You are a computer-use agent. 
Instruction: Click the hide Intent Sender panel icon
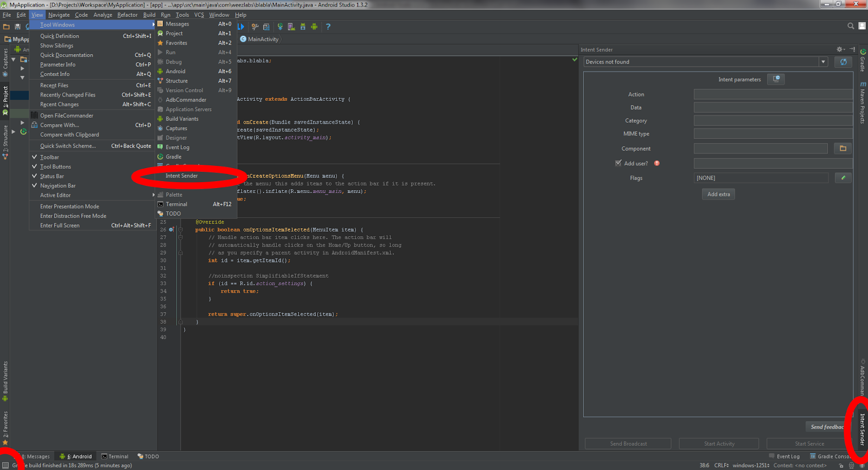852,49
